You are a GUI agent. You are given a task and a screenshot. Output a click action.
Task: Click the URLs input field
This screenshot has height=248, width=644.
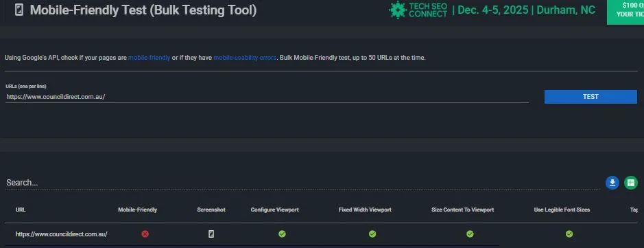pos(267,97)
